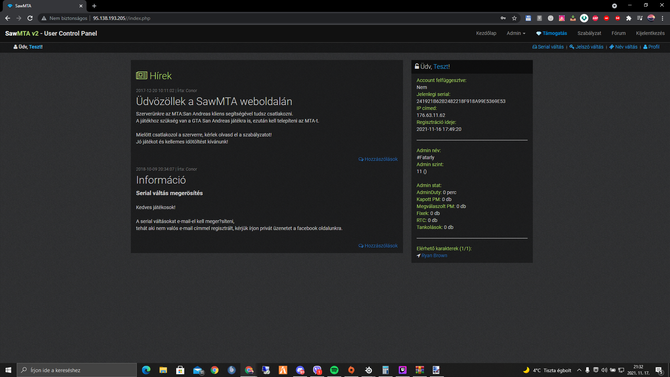The height and width of the screenshot is (377, 670).
Task: Click the Jelszó váltás link
Action: pos(586,47)
